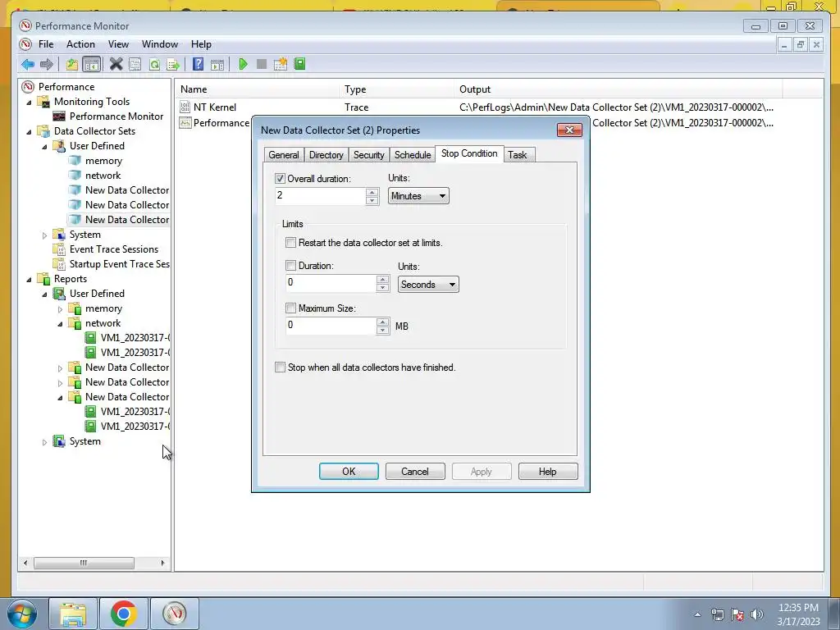This screenshot has height=630, width=840.
Task: Click Cancel in the Properties dialog
Action: pos(415,472)
